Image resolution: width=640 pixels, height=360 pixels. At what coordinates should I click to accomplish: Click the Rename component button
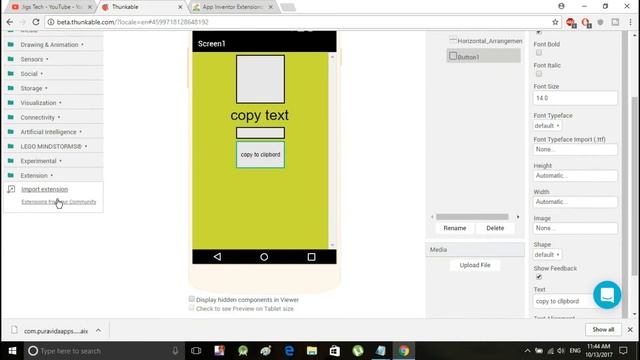click(x=455, y=228)
